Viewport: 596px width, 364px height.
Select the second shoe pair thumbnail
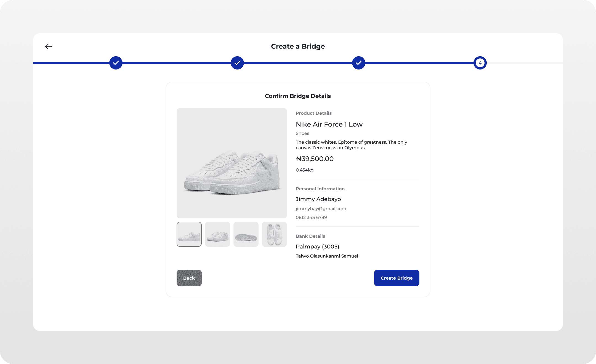tap(217, 234)
